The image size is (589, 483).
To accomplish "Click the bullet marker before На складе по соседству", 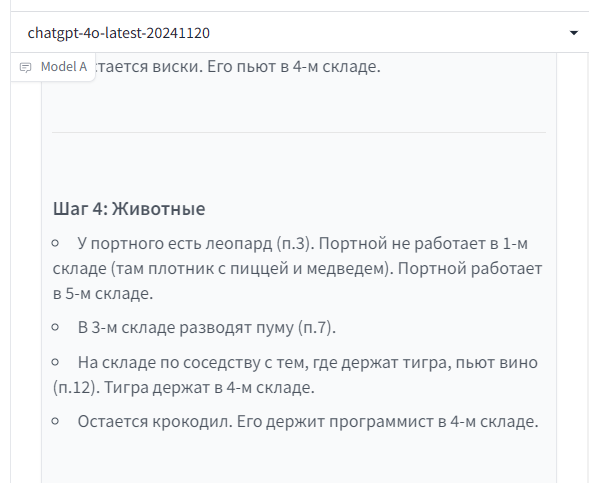I will [x=55, y=362].
